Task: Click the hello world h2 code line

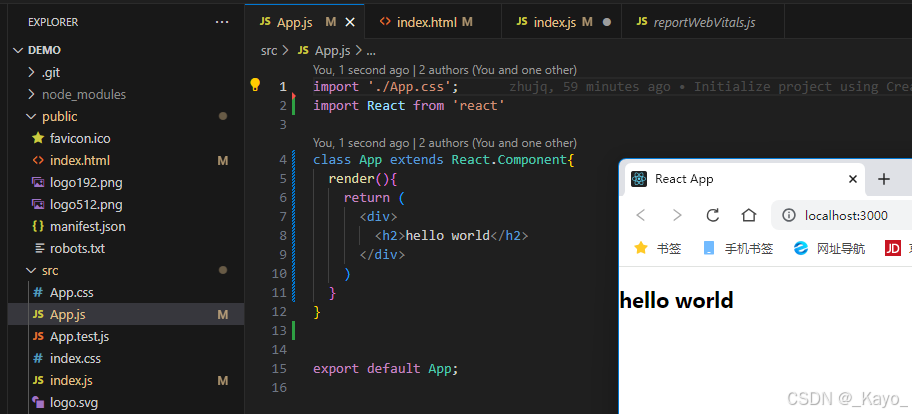Action: coord(452,235)
